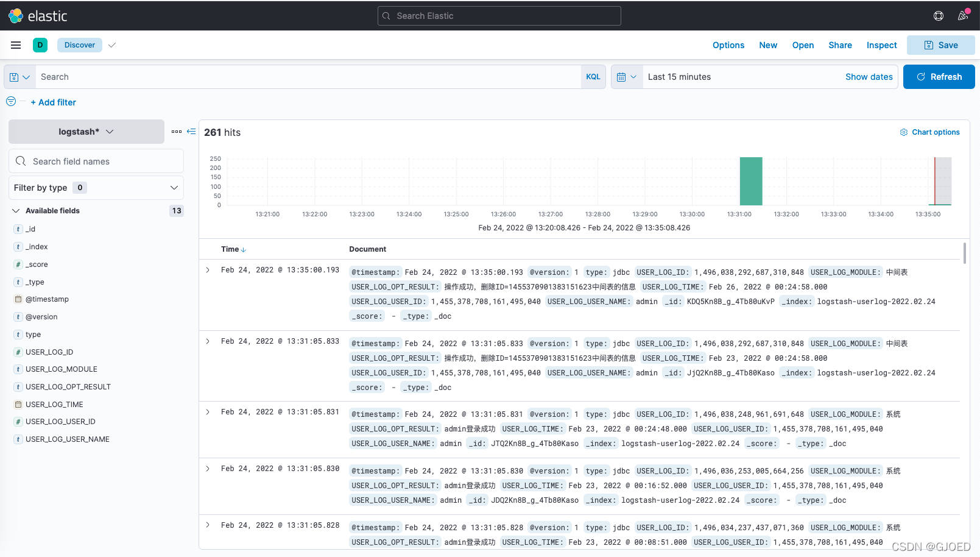This screenshot has height=557, width=980.
Task: Click the green D space avatar
Action: 40,45
